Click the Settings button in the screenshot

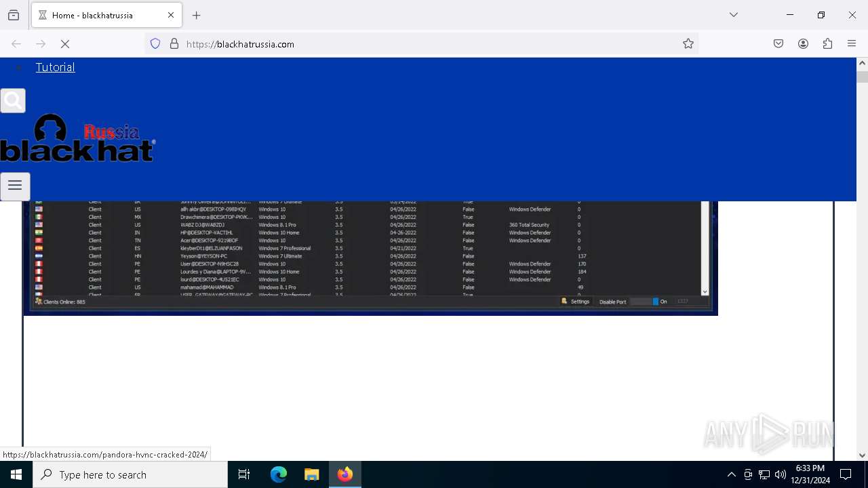tap(576, 302)
